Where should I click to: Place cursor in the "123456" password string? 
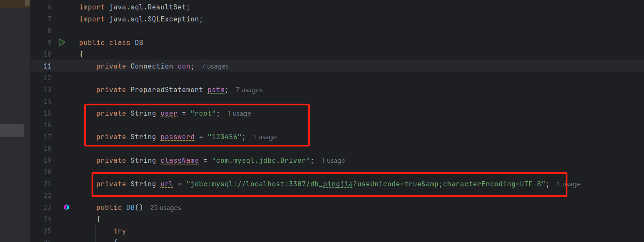pyautogui.click(x=225, y=137)
